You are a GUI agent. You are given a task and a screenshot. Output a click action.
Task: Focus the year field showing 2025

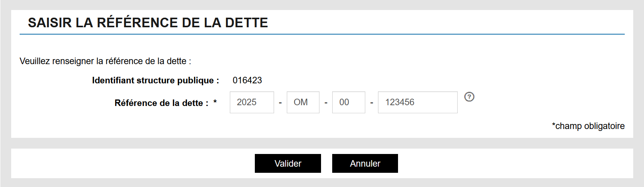point(252,102)
